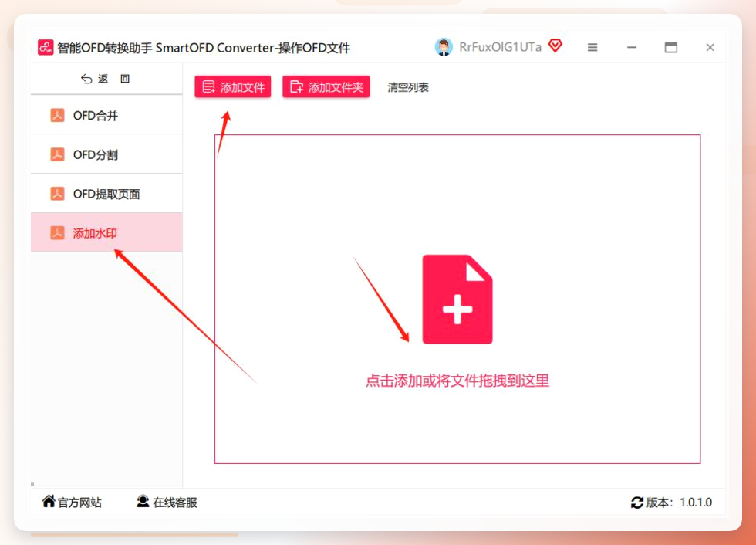Viewport: 756px width, 545px height.
Task: Click the version text 版本: 1.0.1.0
Action: click(x=679, y=503)
